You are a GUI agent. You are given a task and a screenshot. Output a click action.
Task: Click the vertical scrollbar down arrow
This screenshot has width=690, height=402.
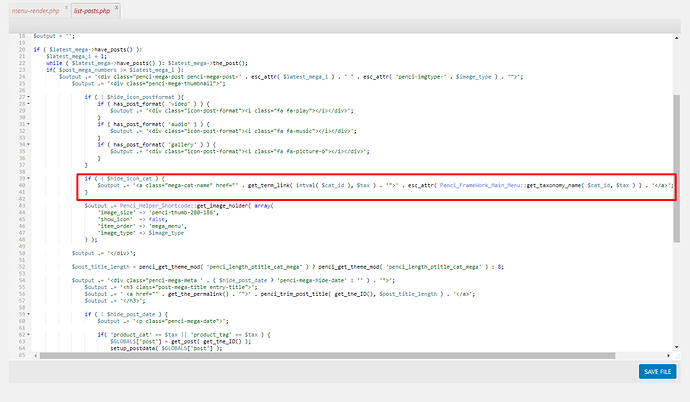tap(676, 347)
